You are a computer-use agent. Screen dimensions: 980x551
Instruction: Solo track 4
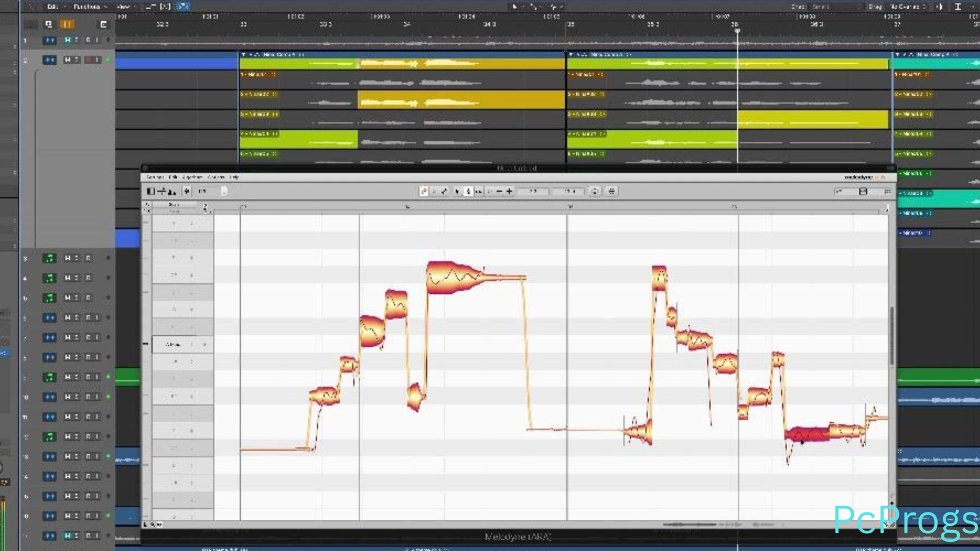tap(77, 278)
